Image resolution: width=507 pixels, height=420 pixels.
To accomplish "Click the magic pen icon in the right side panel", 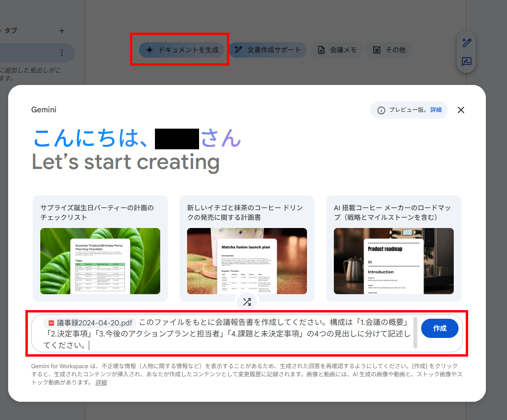I will [467, 43].
